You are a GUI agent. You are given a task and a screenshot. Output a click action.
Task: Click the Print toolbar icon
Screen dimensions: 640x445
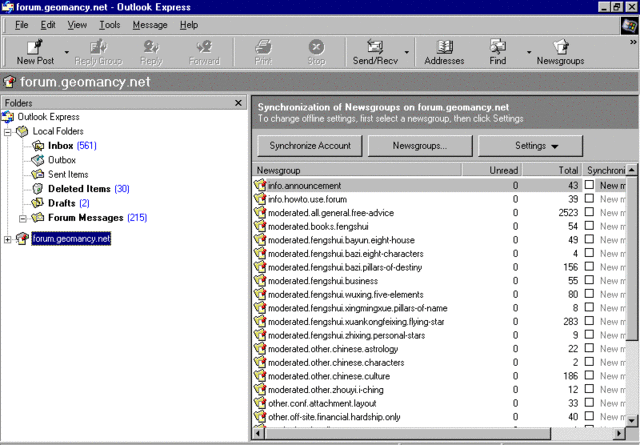coord(263,47)
